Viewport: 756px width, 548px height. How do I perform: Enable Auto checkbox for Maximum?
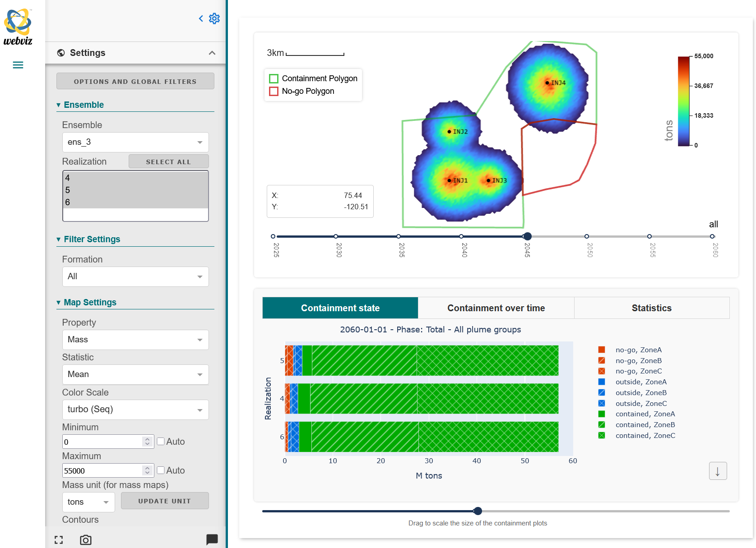(x=161, y=470)
